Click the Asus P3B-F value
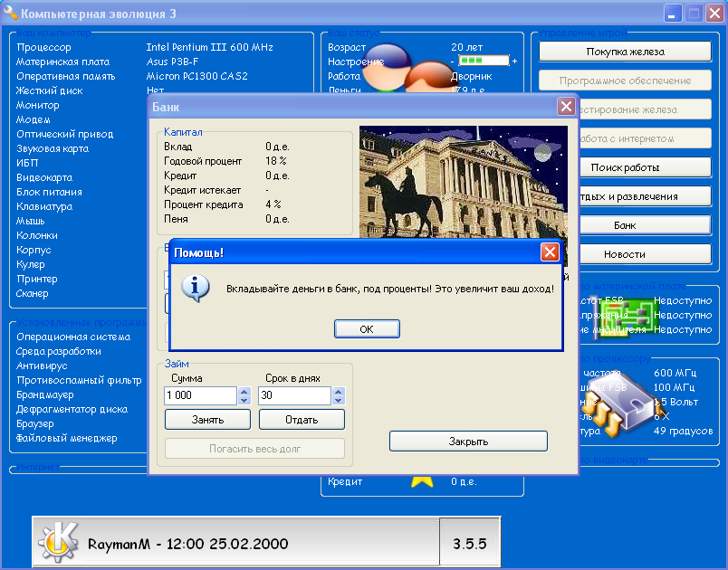 [x=172, y=62]
